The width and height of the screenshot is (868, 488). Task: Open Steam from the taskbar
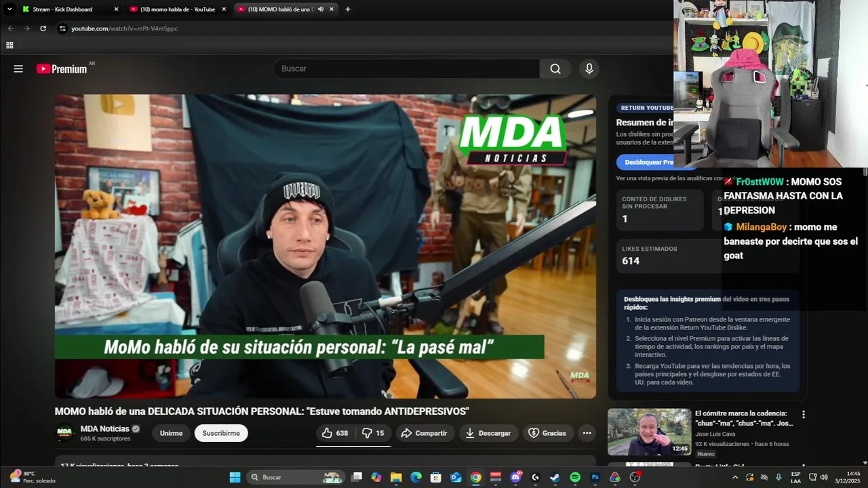pos(555,477)
